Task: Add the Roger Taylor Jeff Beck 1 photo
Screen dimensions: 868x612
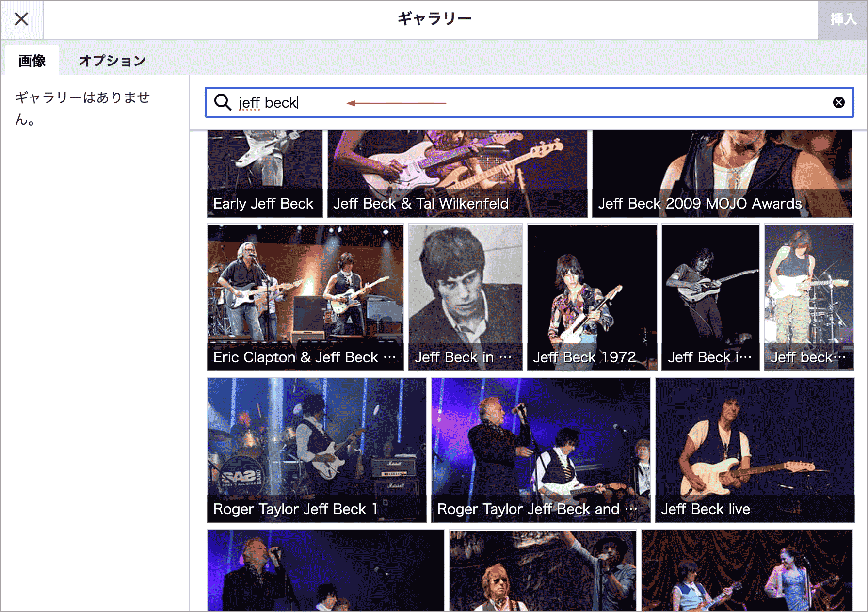Action: pyautogui.click(x=316, y=450)
